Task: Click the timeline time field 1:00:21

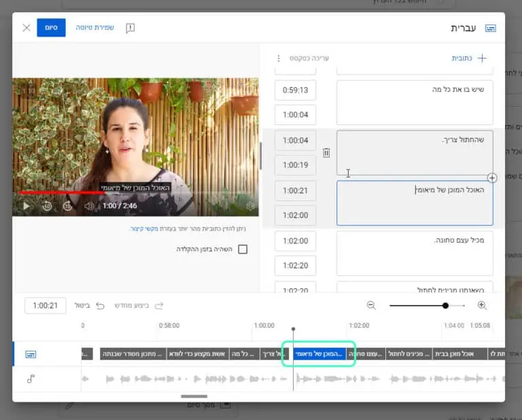Action: point(46,306)
